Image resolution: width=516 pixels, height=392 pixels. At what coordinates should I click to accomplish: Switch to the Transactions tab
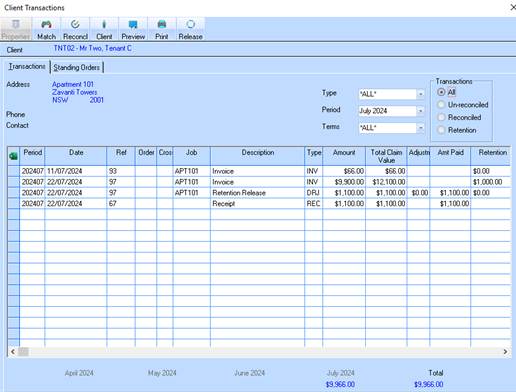27,67
